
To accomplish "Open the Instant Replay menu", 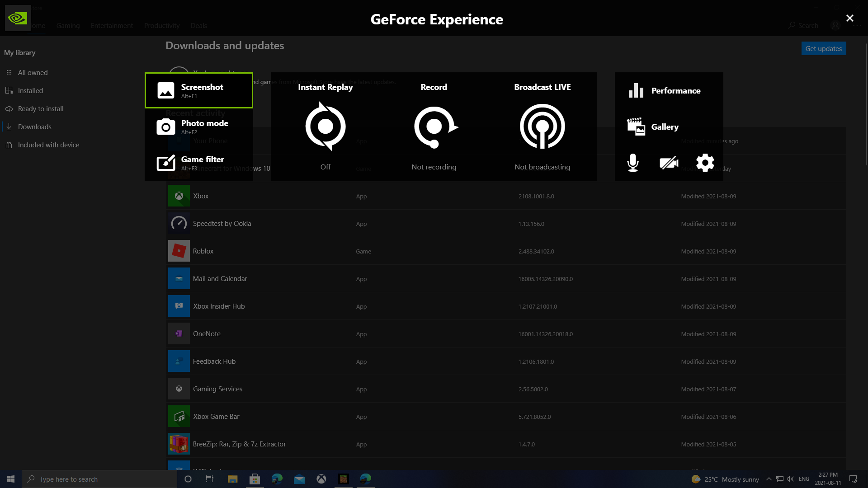I will [x=325, y=127].
